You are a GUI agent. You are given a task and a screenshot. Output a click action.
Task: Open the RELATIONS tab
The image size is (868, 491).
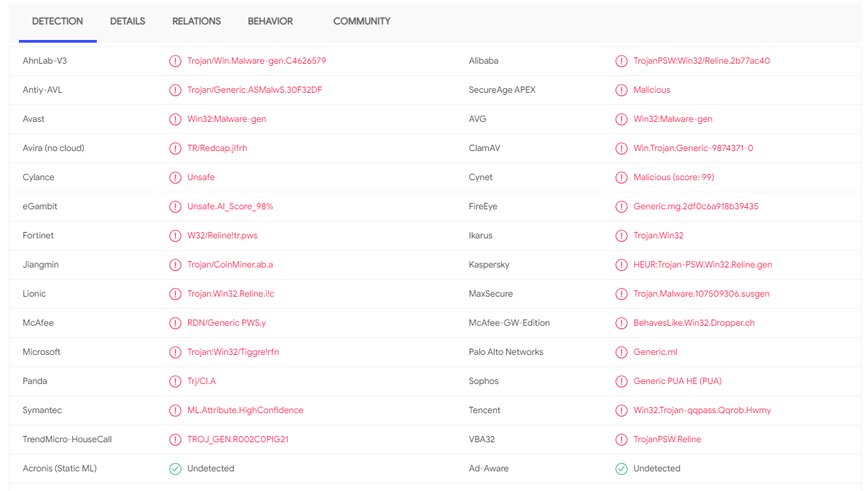[x=196, y=21]
